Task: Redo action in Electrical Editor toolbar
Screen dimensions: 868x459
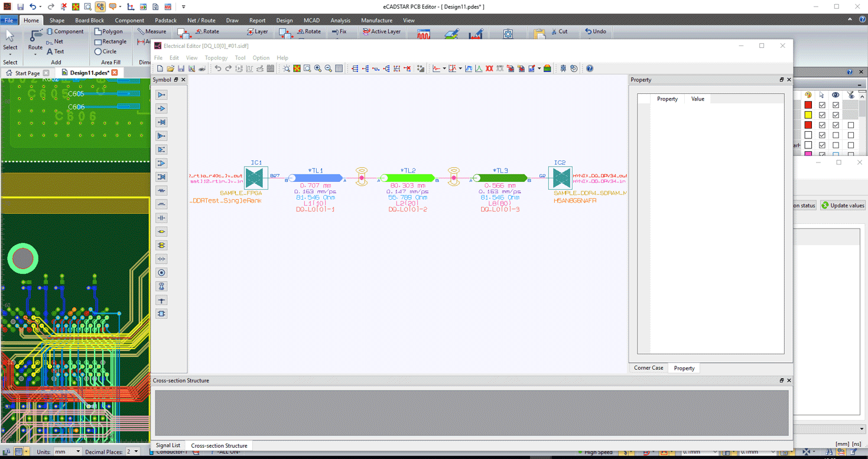Action: (x=228, y=69)
